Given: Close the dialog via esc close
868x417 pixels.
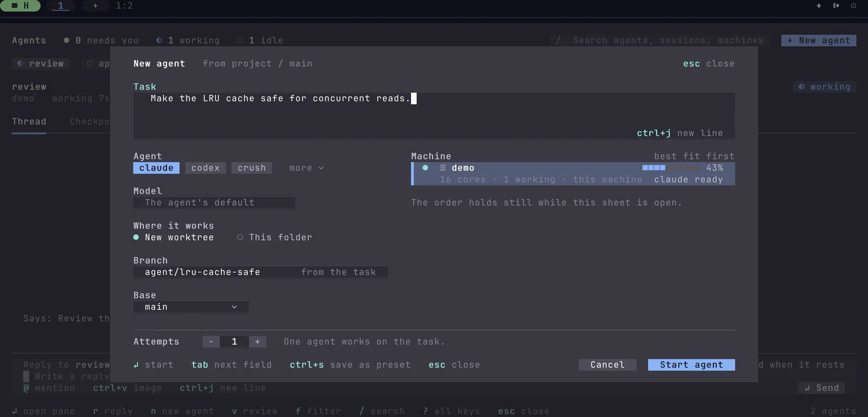Looking at the screenshot, I should [709, 64].
